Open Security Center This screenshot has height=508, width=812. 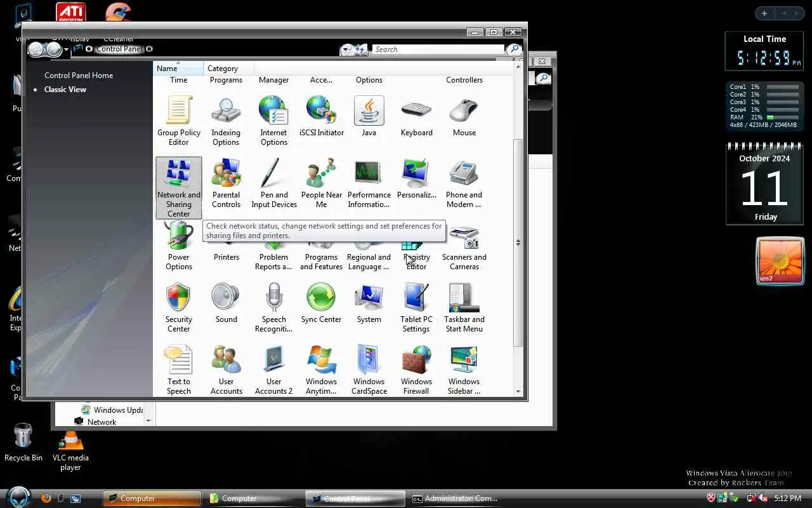pyautogui.click(x=179, y=308)
